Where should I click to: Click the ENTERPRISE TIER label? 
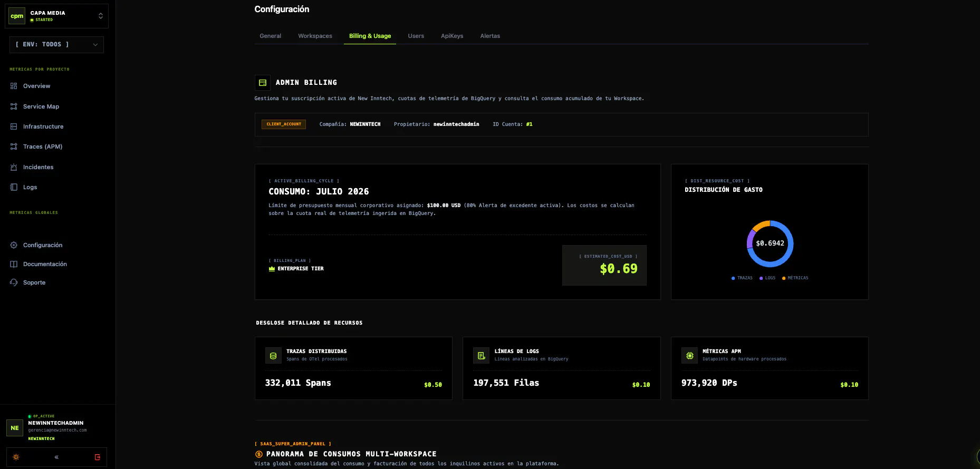coord(301,269)
